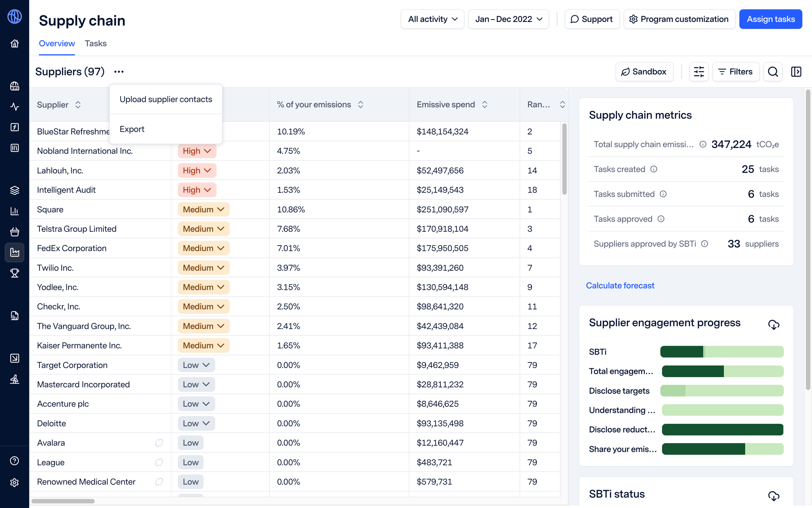
Task: Open the Program customization settings icon
Action: pos(633,19)
